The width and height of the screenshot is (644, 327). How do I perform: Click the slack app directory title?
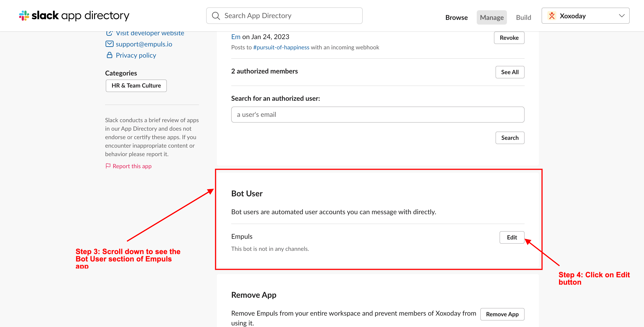80,15
